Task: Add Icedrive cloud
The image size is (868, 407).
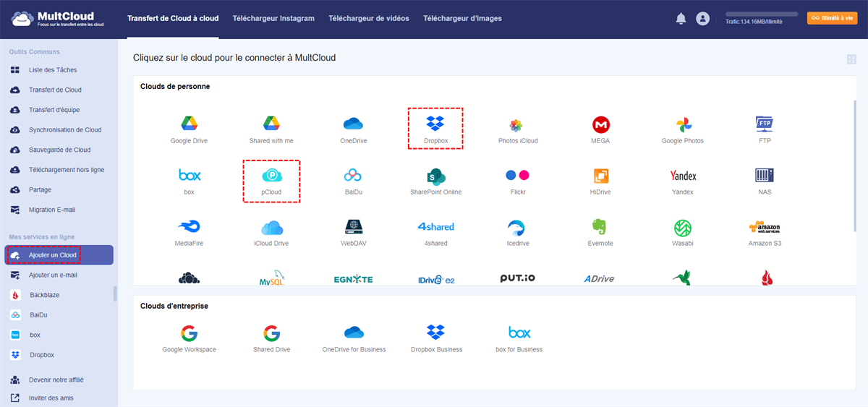Action: 518,233
